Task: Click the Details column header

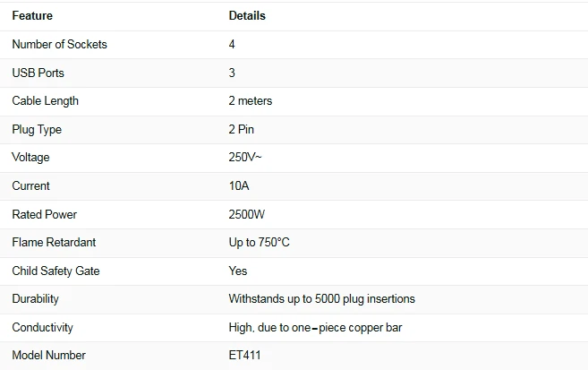Action: [247, 16]
